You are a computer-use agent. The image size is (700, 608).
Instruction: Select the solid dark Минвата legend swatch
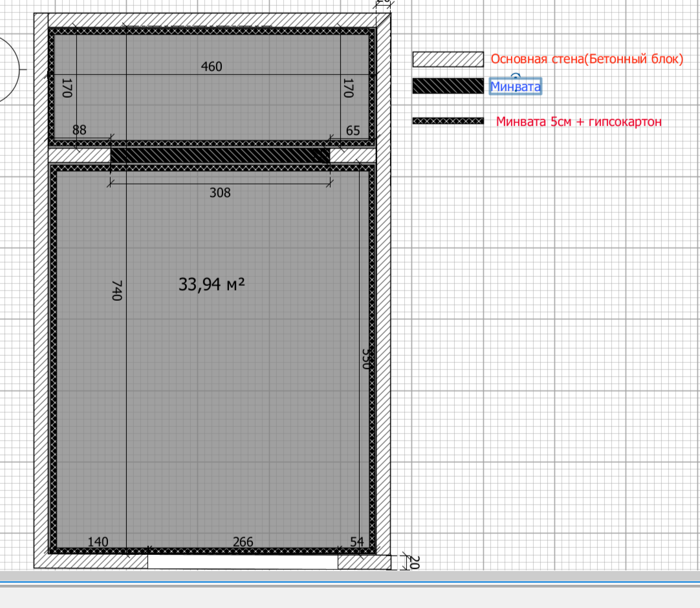[x=448, y=87]
